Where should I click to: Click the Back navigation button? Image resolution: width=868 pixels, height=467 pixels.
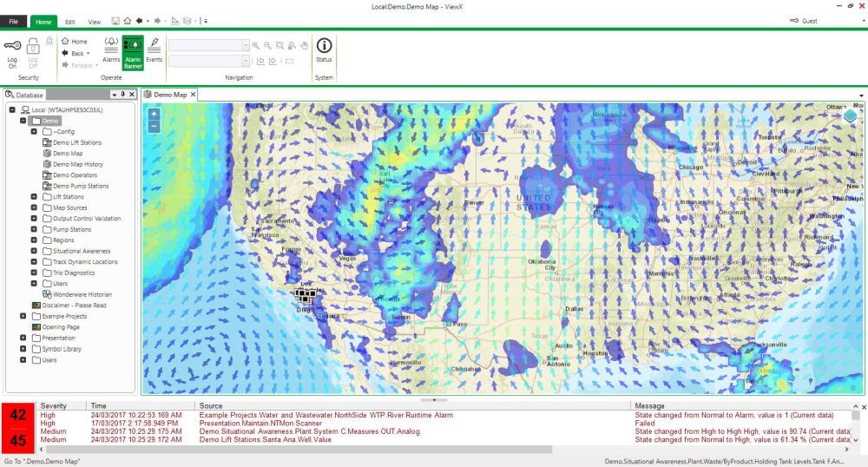[x=75, y=53]
